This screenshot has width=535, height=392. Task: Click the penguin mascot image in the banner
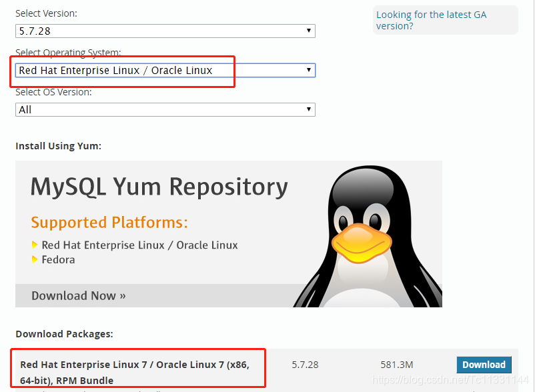(x=368, y=236)
